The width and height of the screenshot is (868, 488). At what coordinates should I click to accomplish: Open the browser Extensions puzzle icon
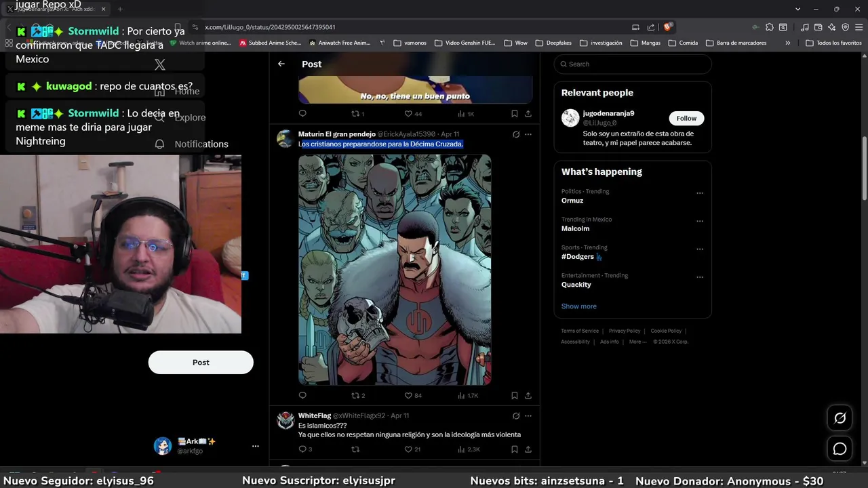click(769, 27)
